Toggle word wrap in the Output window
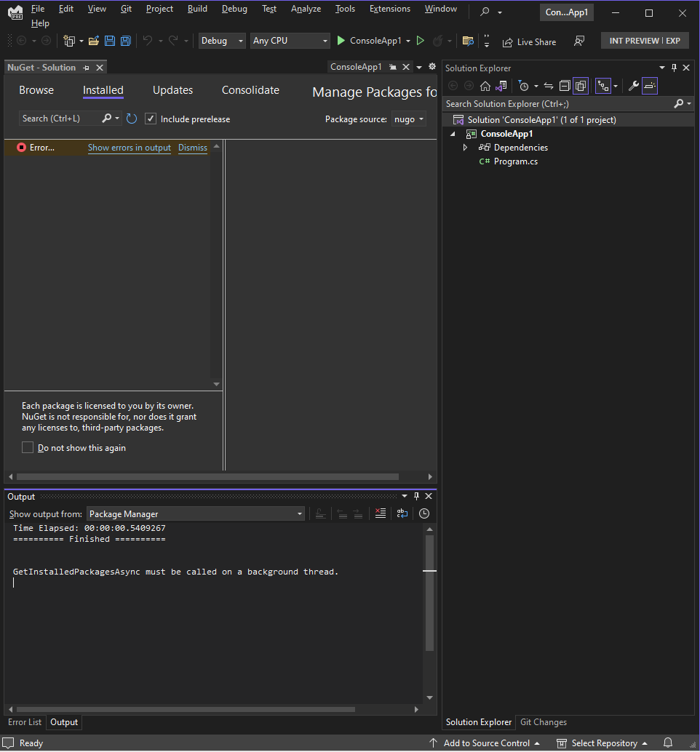This screenshot has height=752, width=700. pyautogui.click(x=402, y=513)
